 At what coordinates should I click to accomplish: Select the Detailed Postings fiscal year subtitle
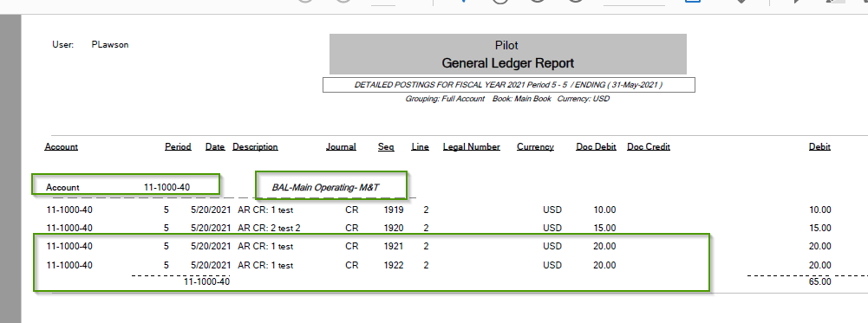508,85
